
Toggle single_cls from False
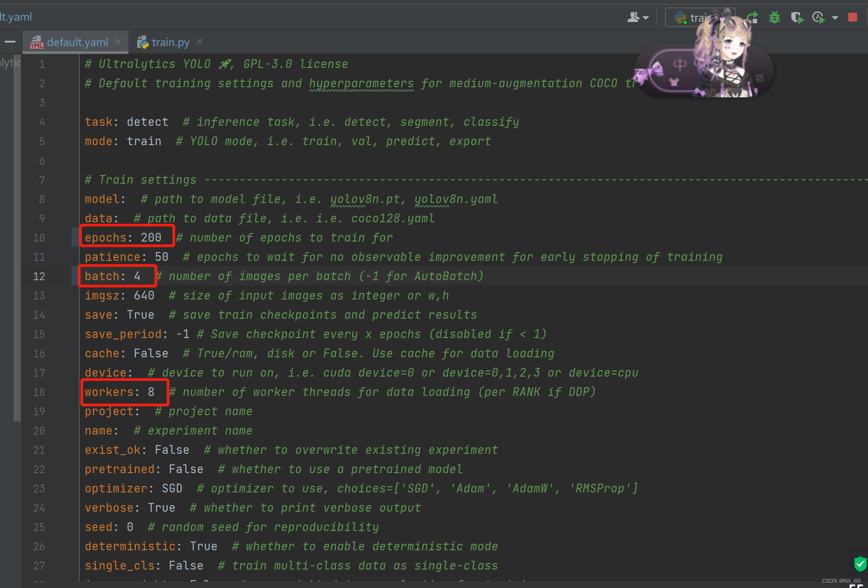186,565
